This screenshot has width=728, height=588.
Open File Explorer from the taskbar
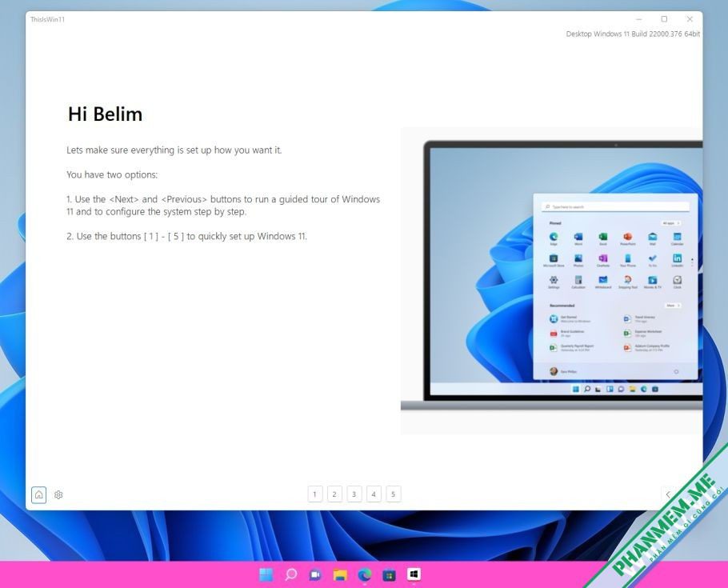pos(340,574)
